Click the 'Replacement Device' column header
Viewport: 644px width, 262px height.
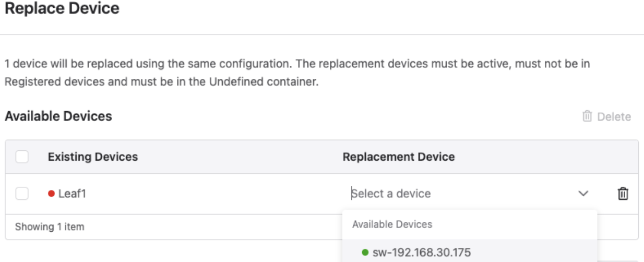(399, 157)
